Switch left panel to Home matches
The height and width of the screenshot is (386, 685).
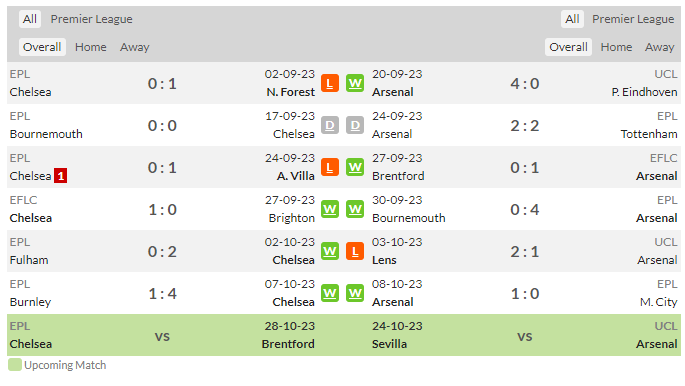90,47
